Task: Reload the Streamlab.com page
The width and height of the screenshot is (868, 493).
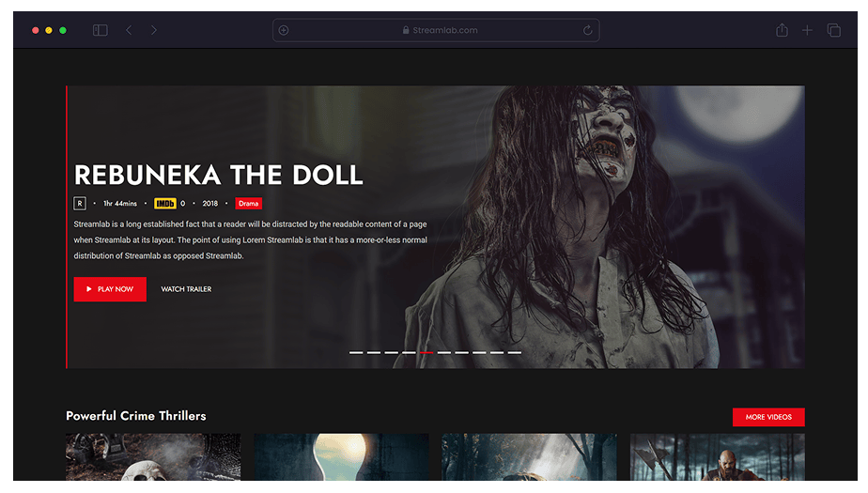Action: click(x=588, y=30)
